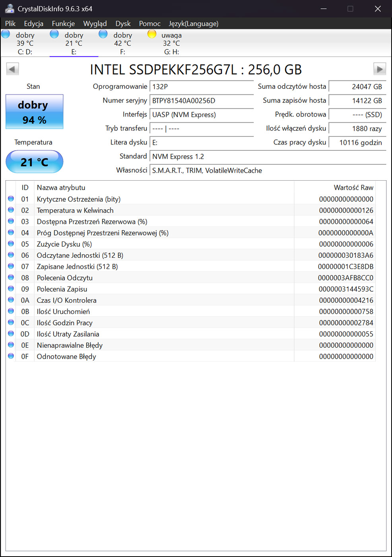
Task: Click the Wartość Raw column header
Action: coord(335,187)
